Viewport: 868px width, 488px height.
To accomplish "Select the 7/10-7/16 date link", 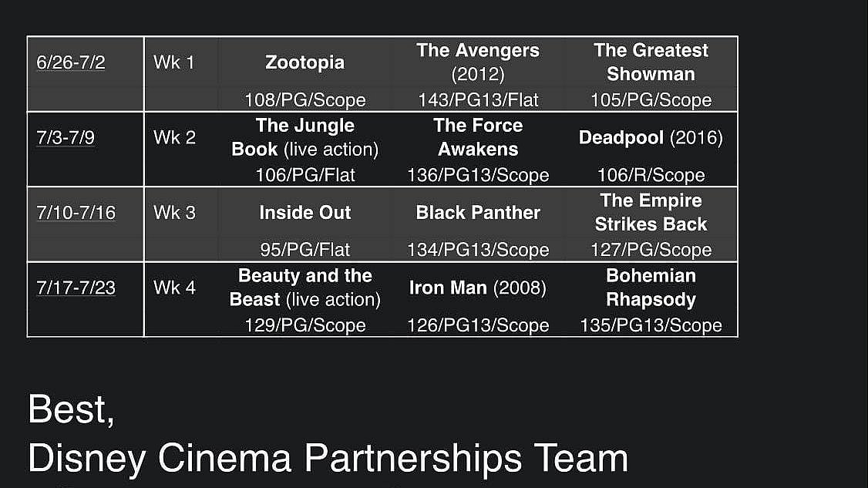I will pos(76,212).
